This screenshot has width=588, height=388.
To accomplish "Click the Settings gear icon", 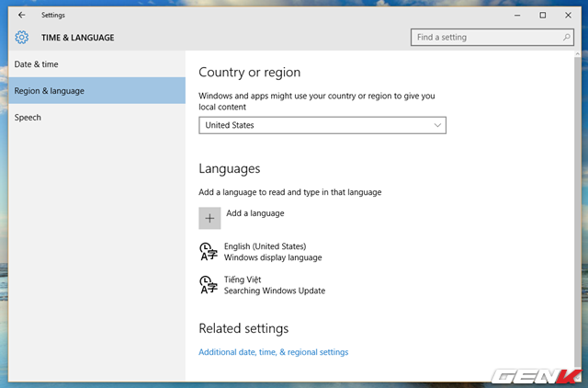I will 22,37.
